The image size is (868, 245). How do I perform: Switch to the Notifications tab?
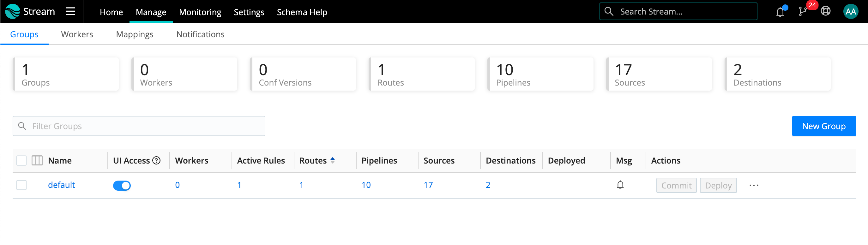(201, 34)
